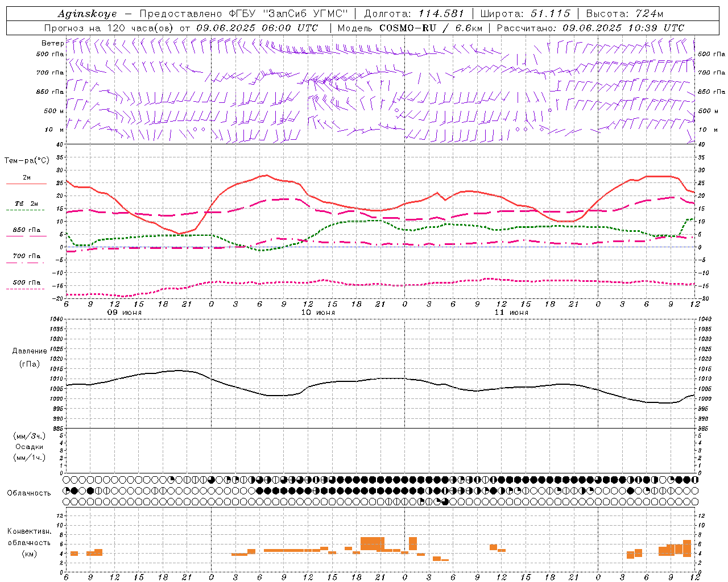728x582 pixels.
Task: Click the solid red '2м' legend line
Action: (x=26, y=184)
